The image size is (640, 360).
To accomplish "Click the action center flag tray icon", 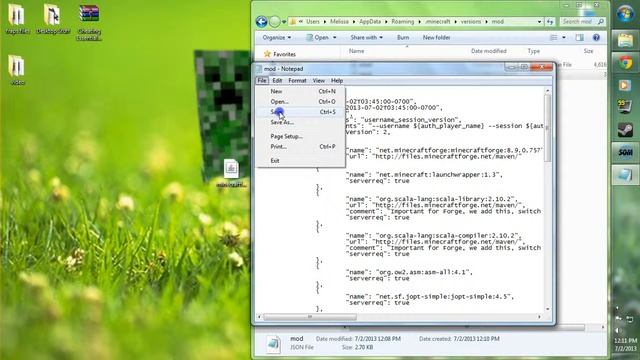I will pyautogui.click(x=619, y=319).
